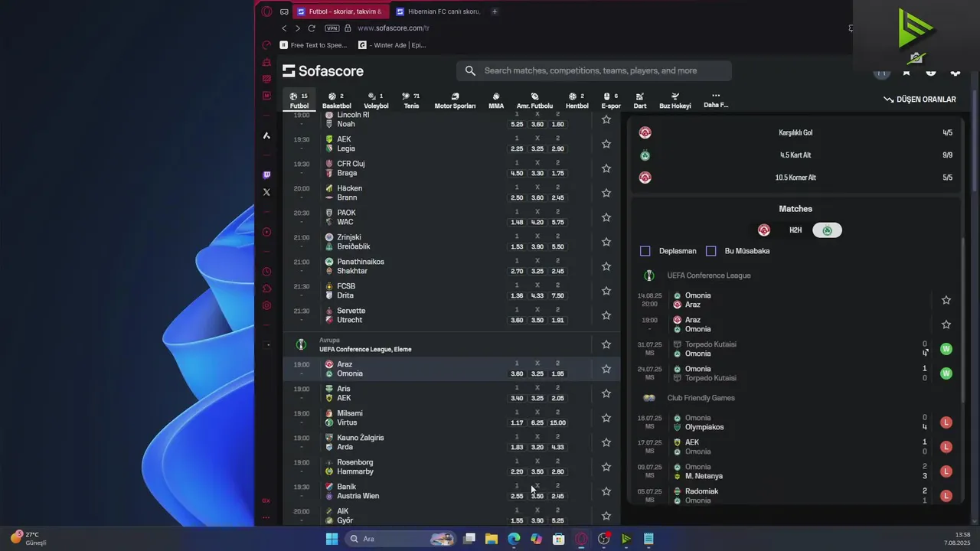
Task: Tick the Bu Müsabaka checkbox
Action: tap(710, 251)
